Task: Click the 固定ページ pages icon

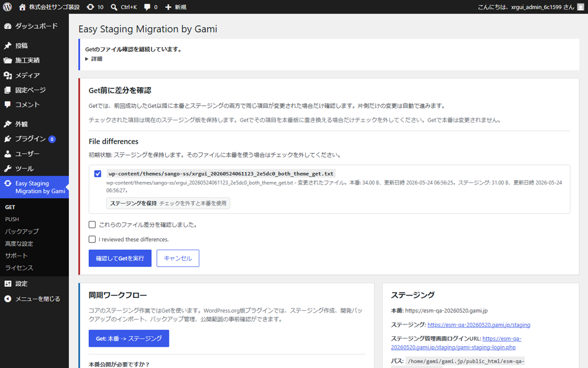Action: tap(8, 89)
